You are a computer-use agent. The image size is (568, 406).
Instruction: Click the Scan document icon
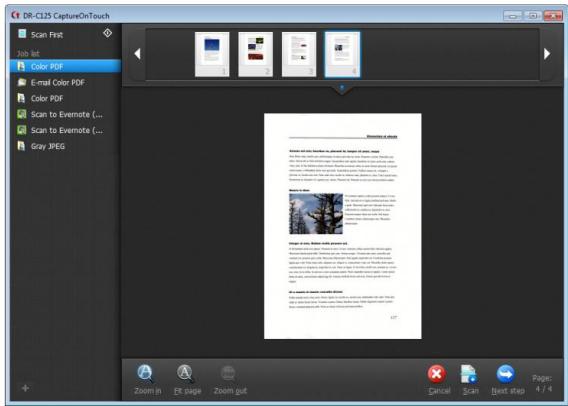click(x=468, y=374)
